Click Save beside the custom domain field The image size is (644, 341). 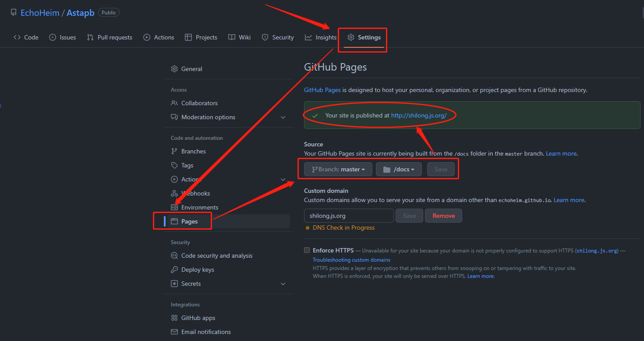pyautogui.click(x=409, y=216)
